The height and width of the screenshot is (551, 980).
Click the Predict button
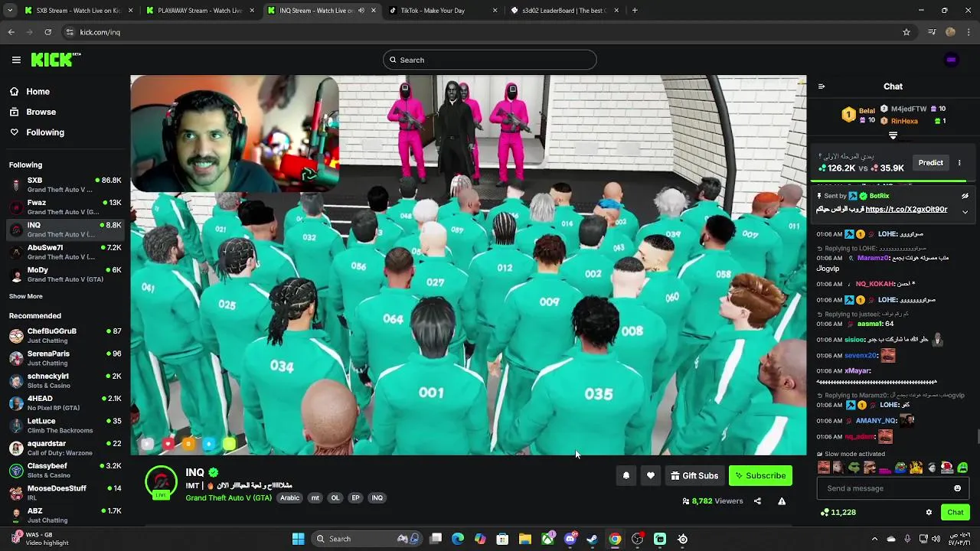coord(931,162)
